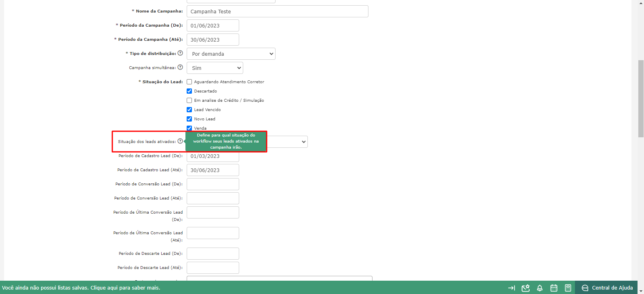Open the calculator icon in bottom bar
Screen dimensions: 644x294
pyautogui.click(x=568, y=288)
